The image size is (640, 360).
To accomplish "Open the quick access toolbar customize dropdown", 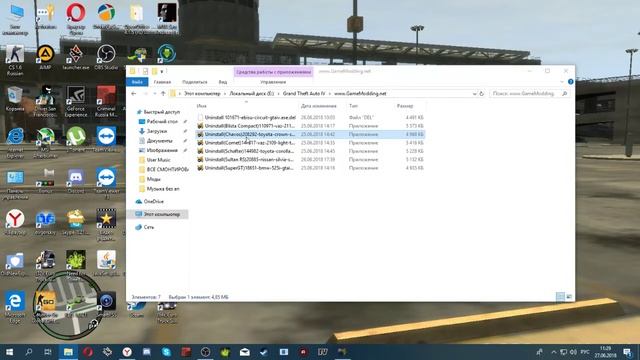I will (162, 71).
